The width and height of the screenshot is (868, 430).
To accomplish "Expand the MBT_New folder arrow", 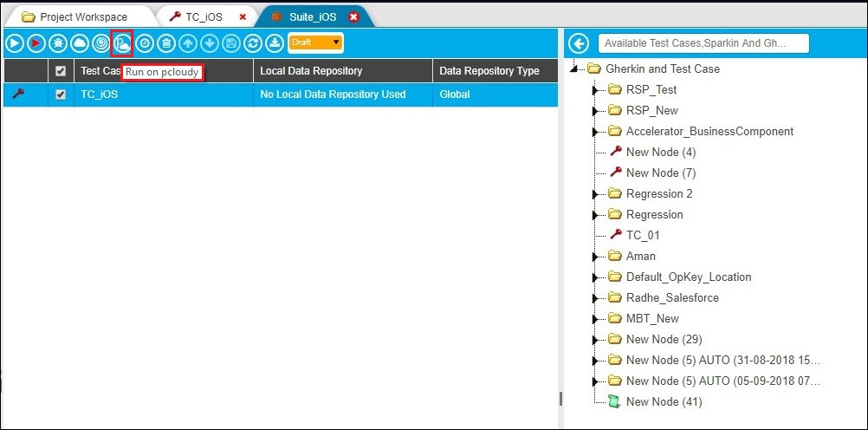I will 595,319.
